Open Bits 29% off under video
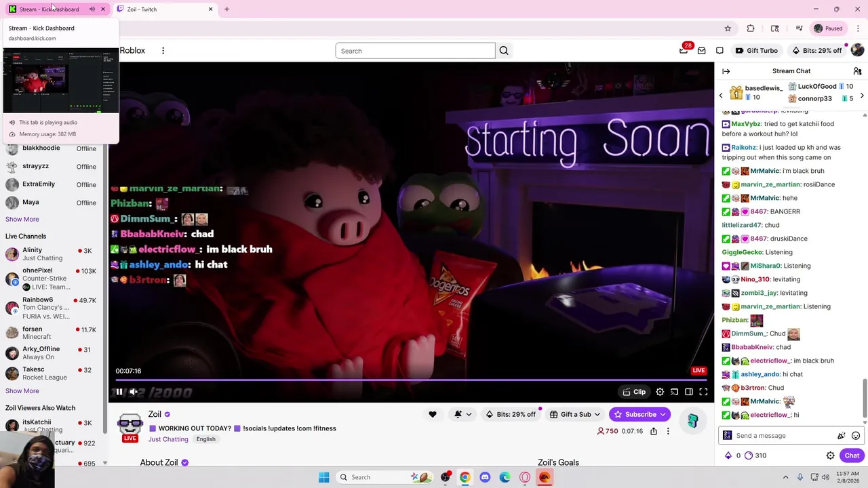The width and height of the screenshot is (868, 488). coord(511,414)
